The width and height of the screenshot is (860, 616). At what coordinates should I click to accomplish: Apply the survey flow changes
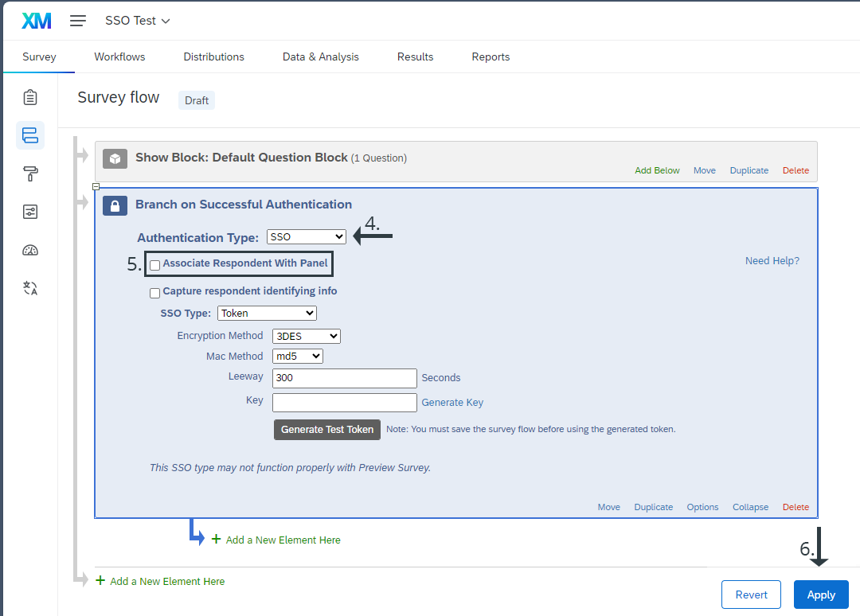point(821,595)
